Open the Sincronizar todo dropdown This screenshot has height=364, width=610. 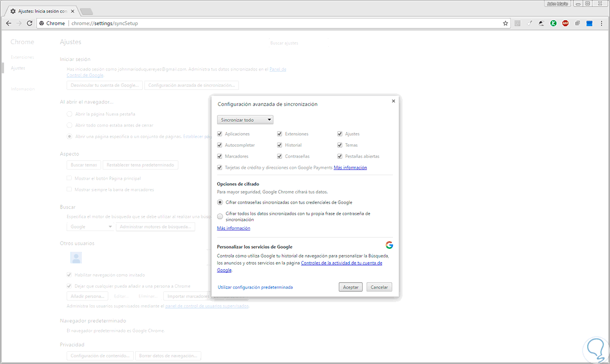(x=245, y=120)
